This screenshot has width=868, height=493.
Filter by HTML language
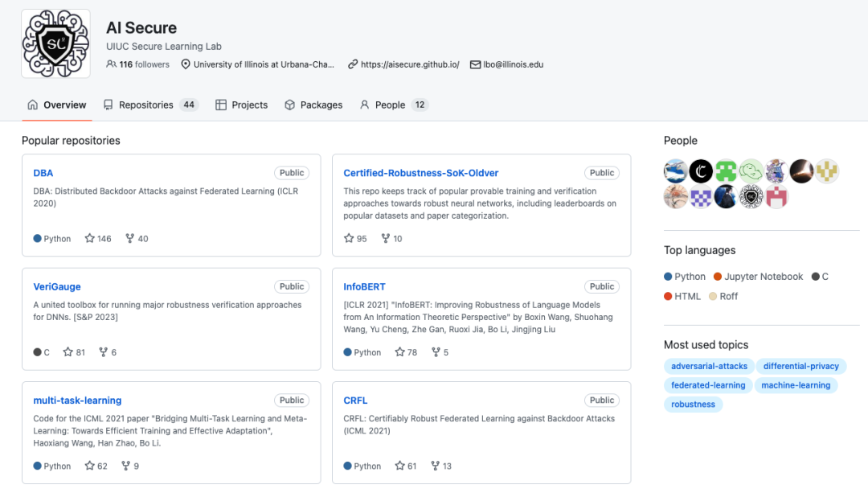(682, 296)
